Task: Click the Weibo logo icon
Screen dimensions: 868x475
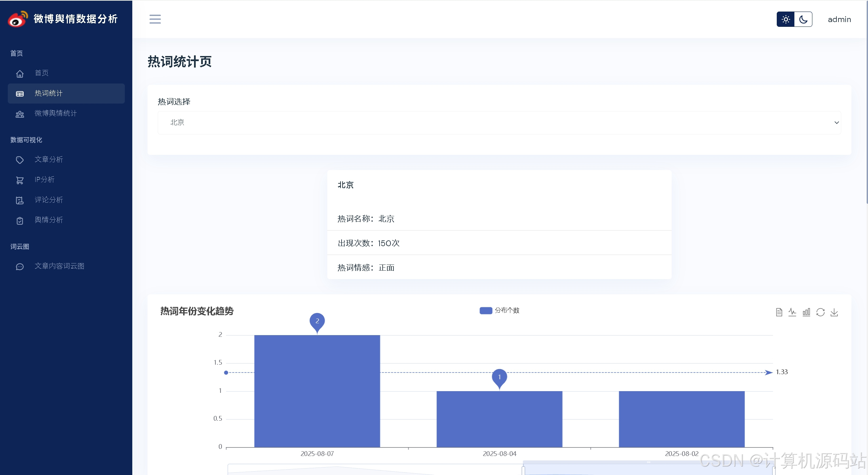Action: (17, 19)
